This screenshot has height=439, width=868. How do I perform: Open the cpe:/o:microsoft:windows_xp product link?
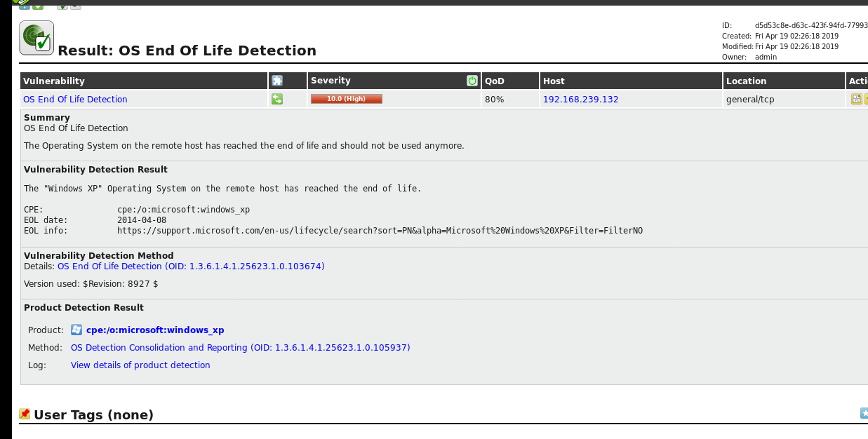[x=155, y=330]
